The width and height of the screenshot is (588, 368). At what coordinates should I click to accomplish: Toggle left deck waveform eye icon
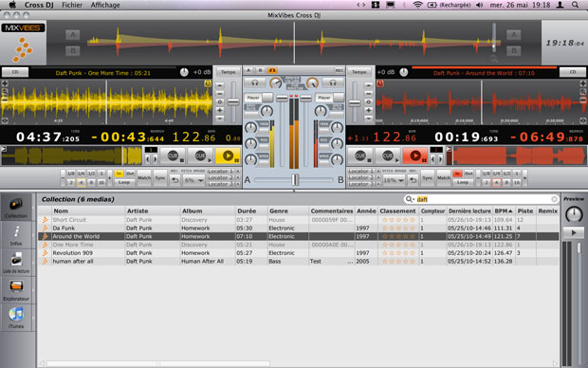(5, 120)
